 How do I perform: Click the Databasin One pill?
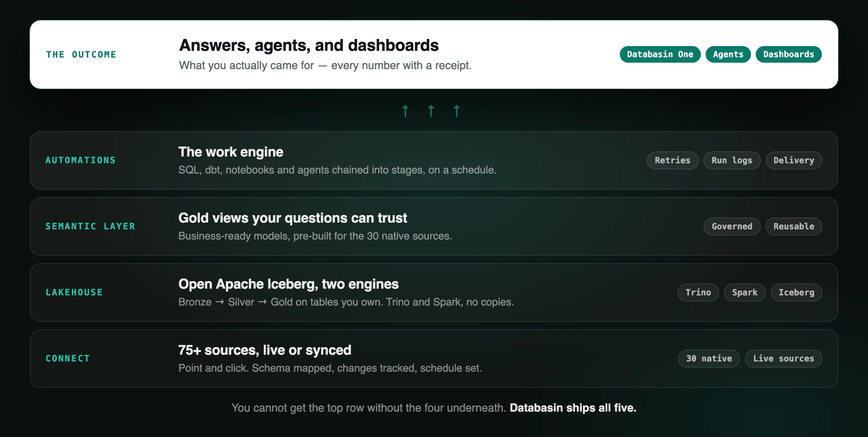pos(660,54)
